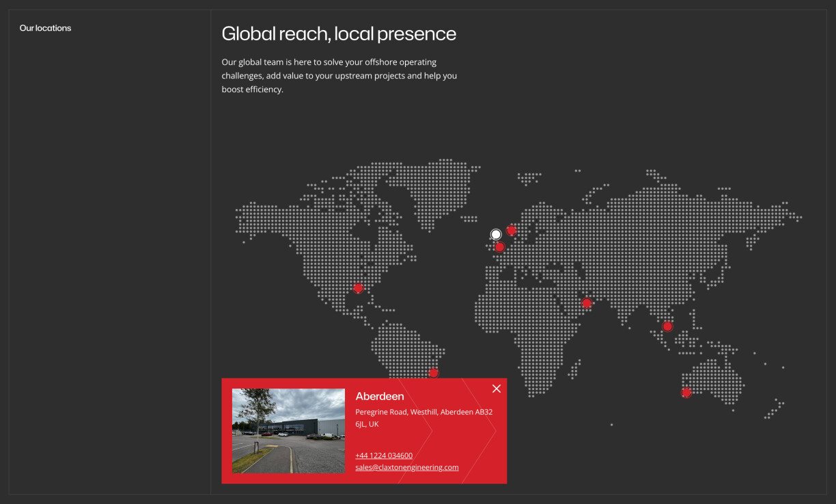Click the Aberdeen title in the popup
836x504 pixels.
(x=380, y=396)
